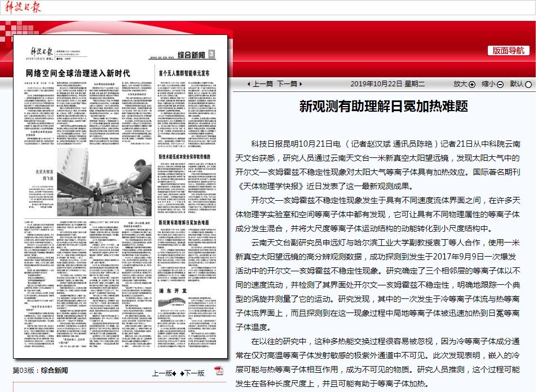538x392 pixels.
Task: Open 首个无人集群智能单元发布 article on page thumbnail
Action: (x=184, y=73)
